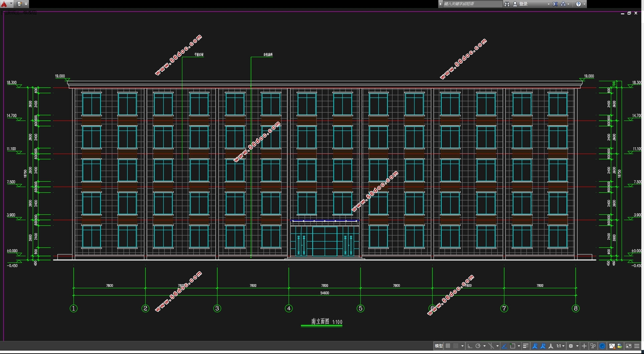Screen dimensions: 644x354
Task: Toggle the grid display in status bar
Action: click(448, 346)
